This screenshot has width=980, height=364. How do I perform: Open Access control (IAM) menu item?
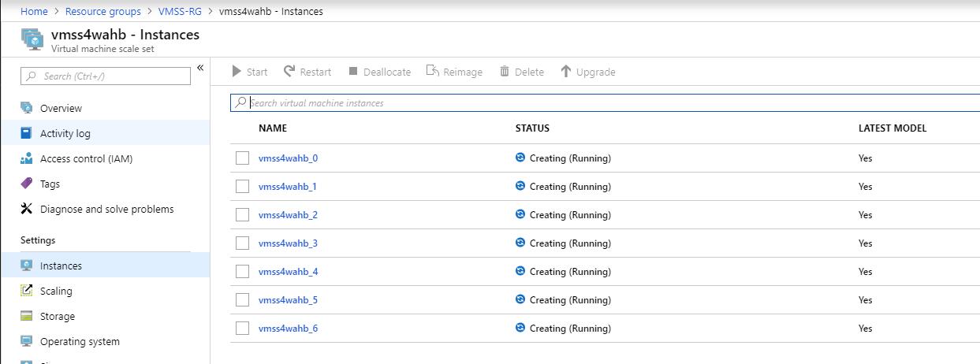106,158
